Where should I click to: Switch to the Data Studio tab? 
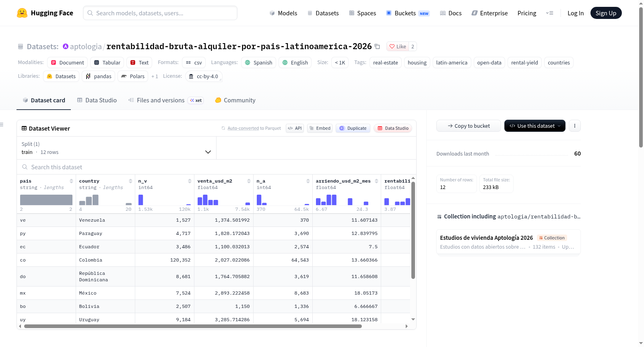[97, 100]
